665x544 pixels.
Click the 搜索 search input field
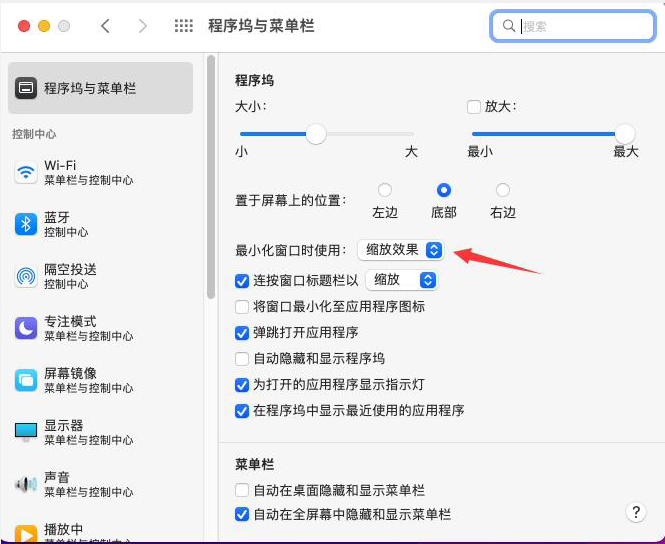tap(573, 26)
